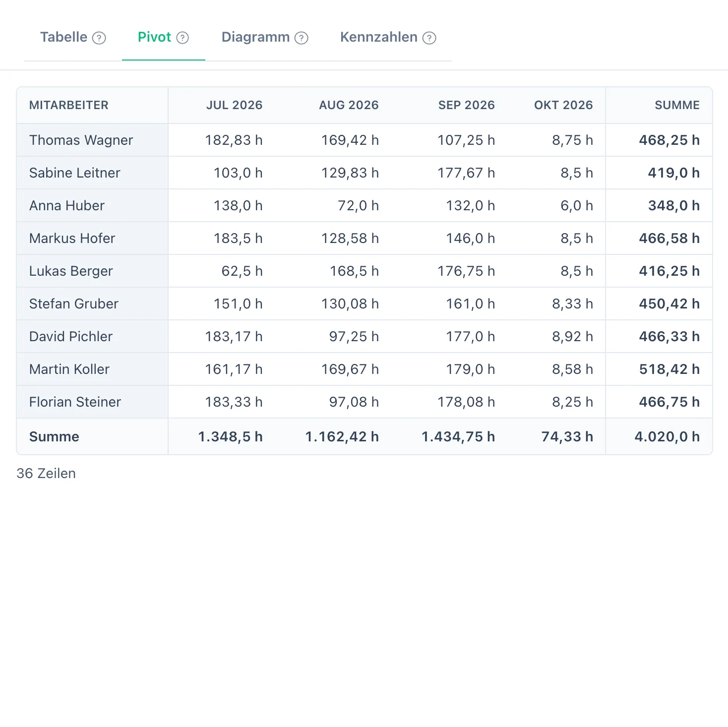728x727 pixels.
Task: Click the JUL 2026 column header
Action: tap(235, 105)
